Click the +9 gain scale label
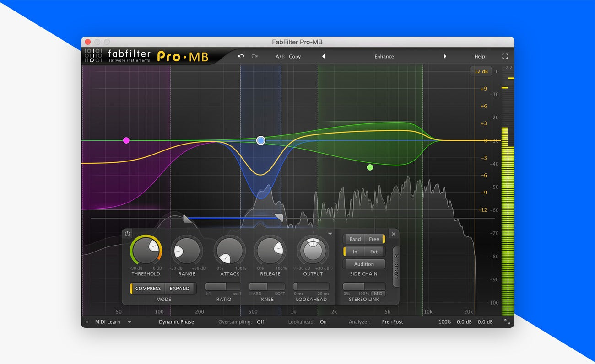Image resolution: width=595 pixels, height=364 pixels. pos(484,89)
